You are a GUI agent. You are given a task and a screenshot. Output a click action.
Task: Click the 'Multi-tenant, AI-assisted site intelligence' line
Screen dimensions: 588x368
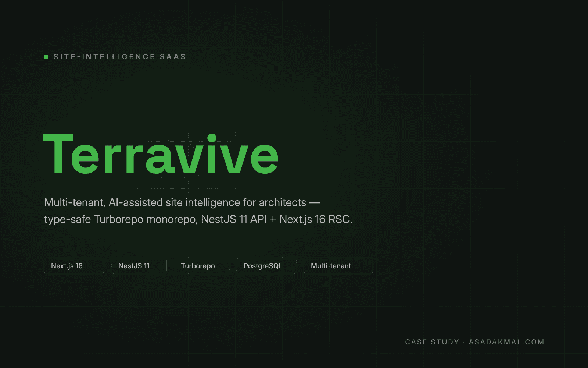point(182,202)
